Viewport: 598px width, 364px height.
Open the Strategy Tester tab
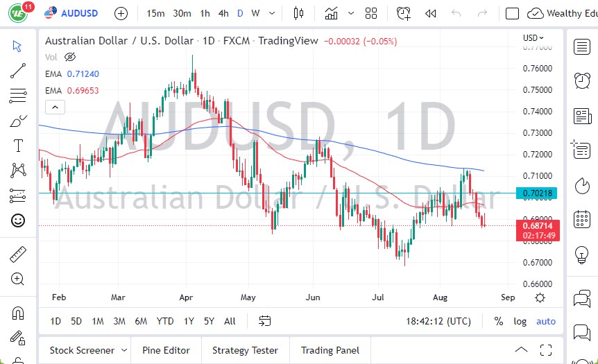pos(245,350)
